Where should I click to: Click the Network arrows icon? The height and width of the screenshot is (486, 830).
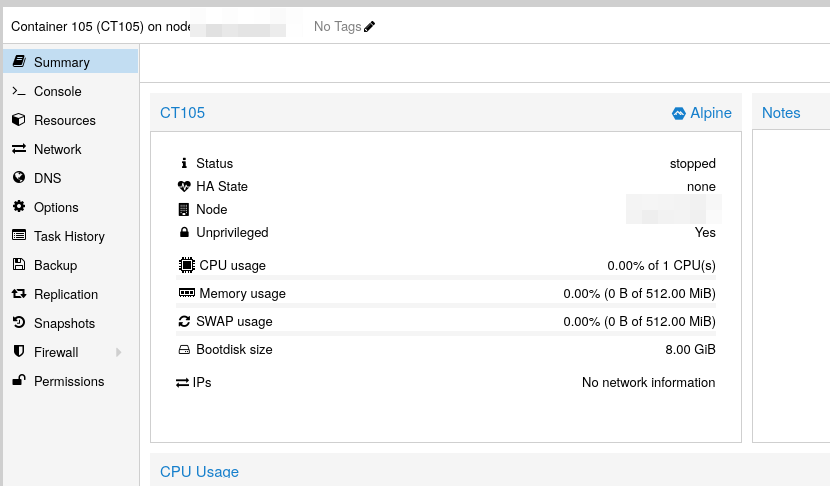(18, 149)
